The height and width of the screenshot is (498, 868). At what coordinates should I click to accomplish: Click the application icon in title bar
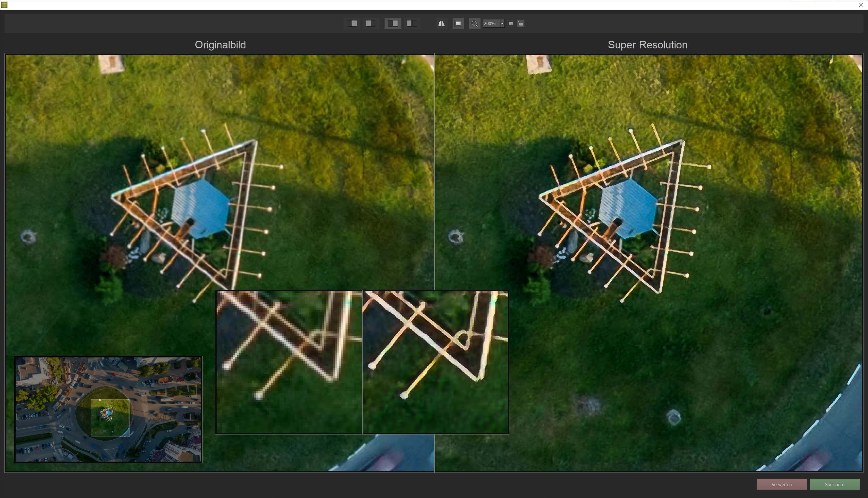click(4, 5)
